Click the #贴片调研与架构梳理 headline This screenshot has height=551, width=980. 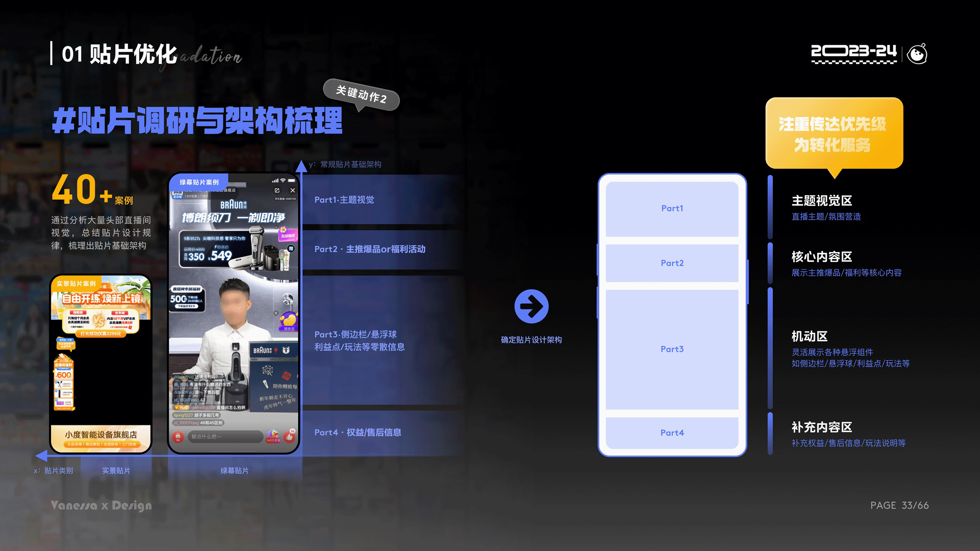tap(197, 120)
